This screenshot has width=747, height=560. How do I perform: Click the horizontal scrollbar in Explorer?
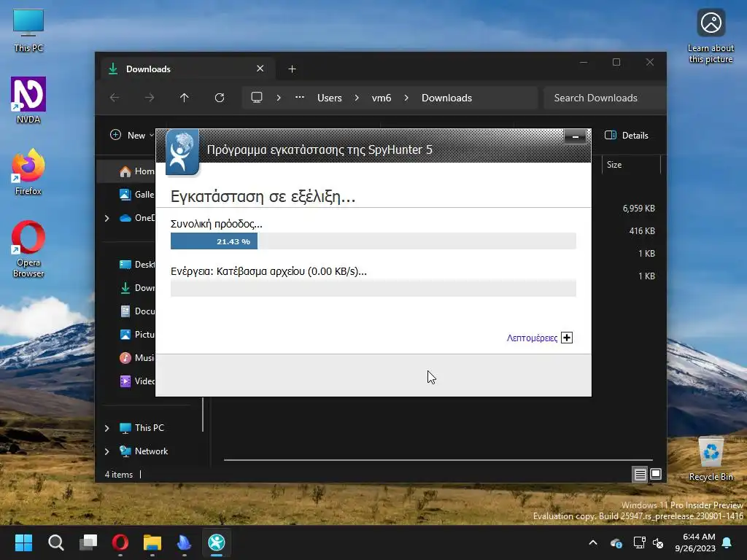pyautogui.click(x=438, y=460)
